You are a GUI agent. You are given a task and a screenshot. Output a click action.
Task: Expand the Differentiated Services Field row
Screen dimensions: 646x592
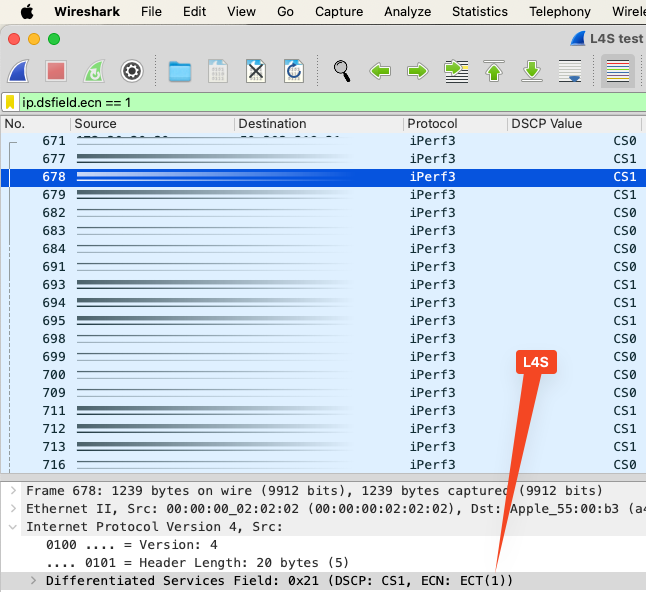tap(33, 580)
